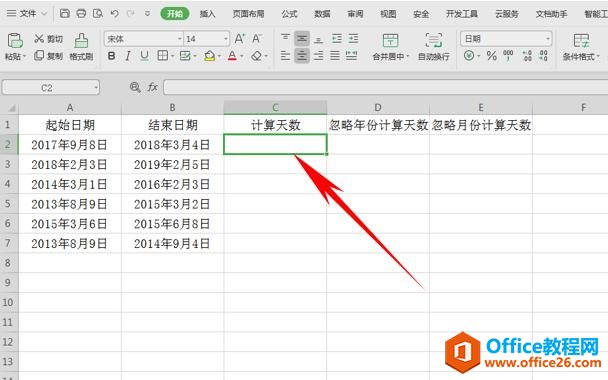Click the Save icon in the quick access bar
Screen dimensions: 608x380
(65, 14)
